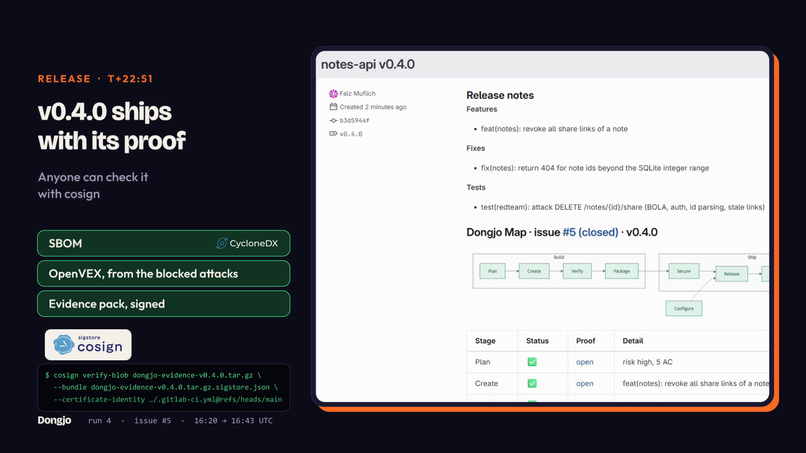Click 'fix(notes): return 404 for note ids' line
This screenshot has width=806, height=453.
[595, 168]
